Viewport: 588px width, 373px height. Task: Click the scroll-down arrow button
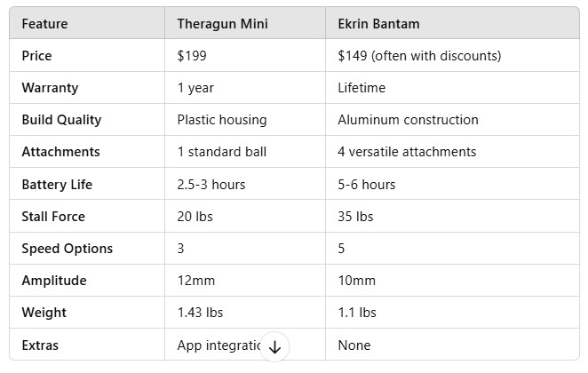[274, 347]
